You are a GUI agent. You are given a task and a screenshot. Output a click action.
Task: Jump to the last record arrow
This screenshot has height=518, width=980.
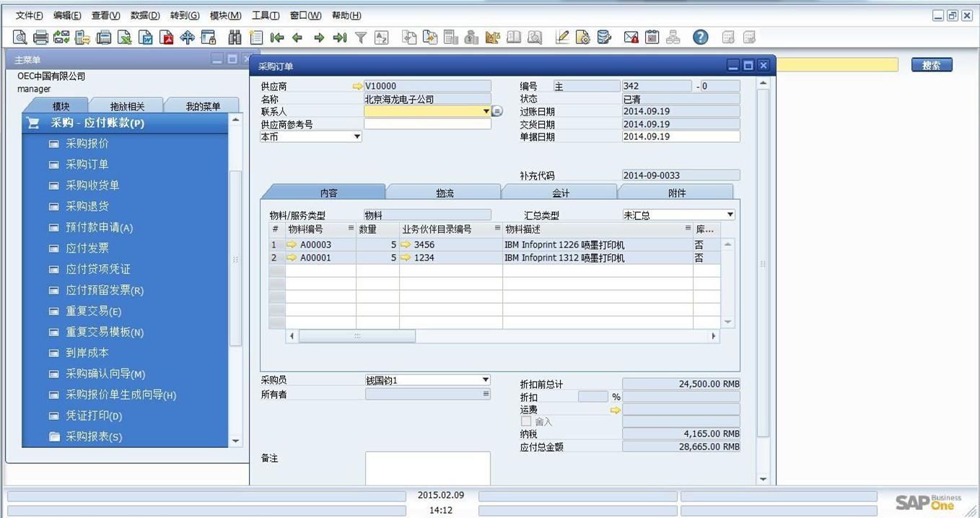click(x=339, y=38)
